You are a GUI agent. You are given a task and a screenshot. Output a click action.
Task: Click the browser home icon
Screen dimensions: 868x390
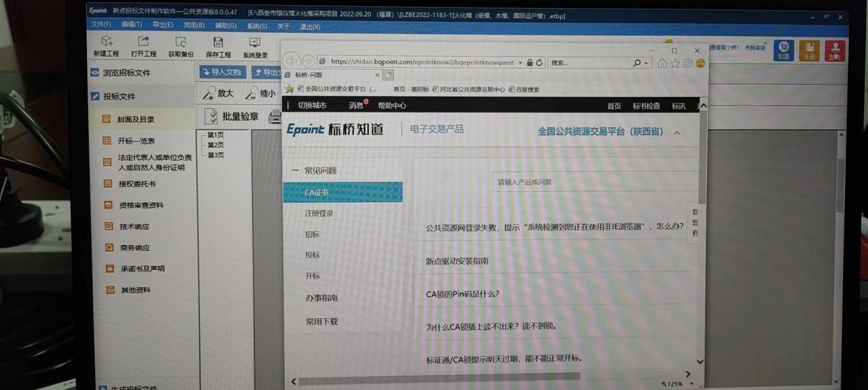click(x=662, y=63)
